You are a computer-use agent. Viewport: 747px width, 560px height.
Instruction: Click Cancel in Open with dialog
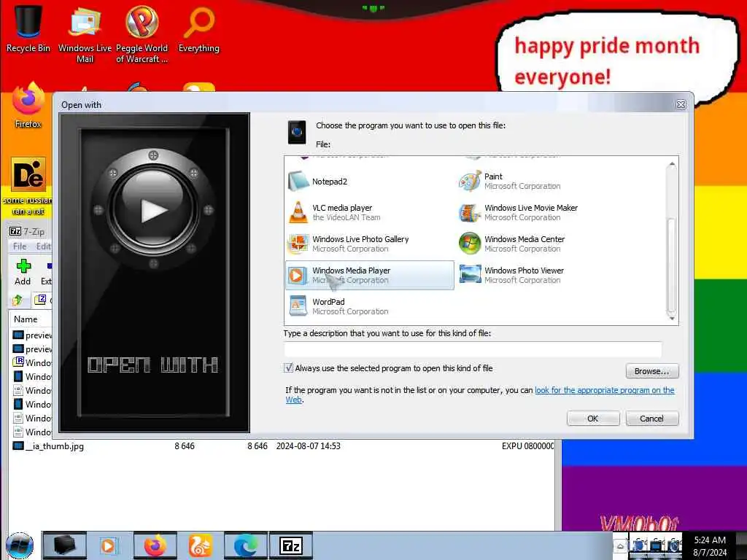click(651, 419)
